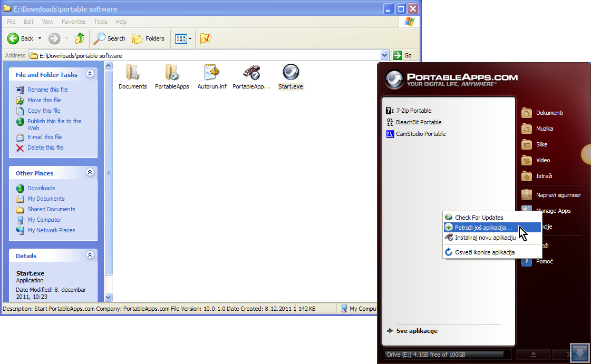Open the Edit menu
This screenshot has width=591, height=364.
pos(28,22)
